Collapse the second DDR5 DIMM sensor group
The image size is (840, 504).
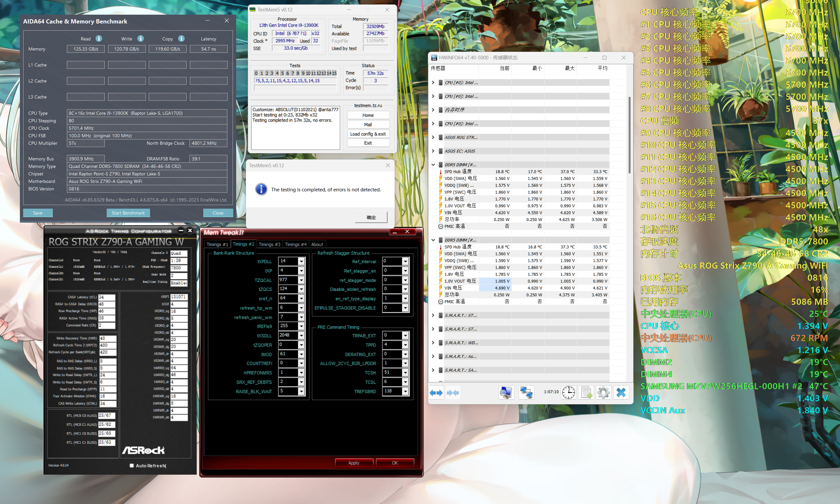(433, 240)
